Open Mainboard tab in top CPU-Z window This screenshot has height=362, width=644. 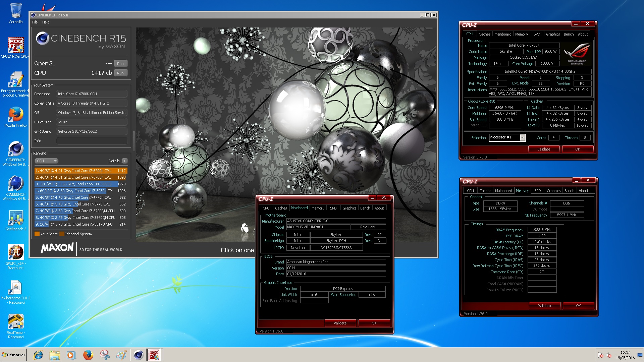[503, 34]
